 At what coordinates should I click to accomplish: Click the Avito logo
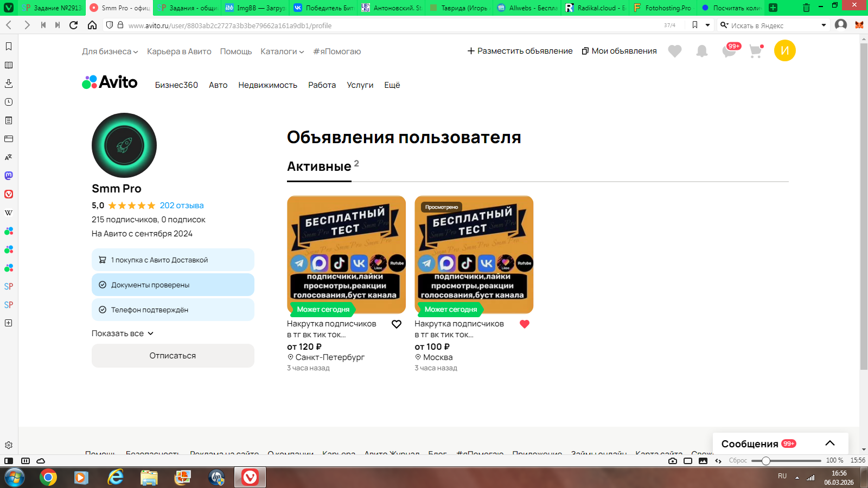tap(110, 82)
